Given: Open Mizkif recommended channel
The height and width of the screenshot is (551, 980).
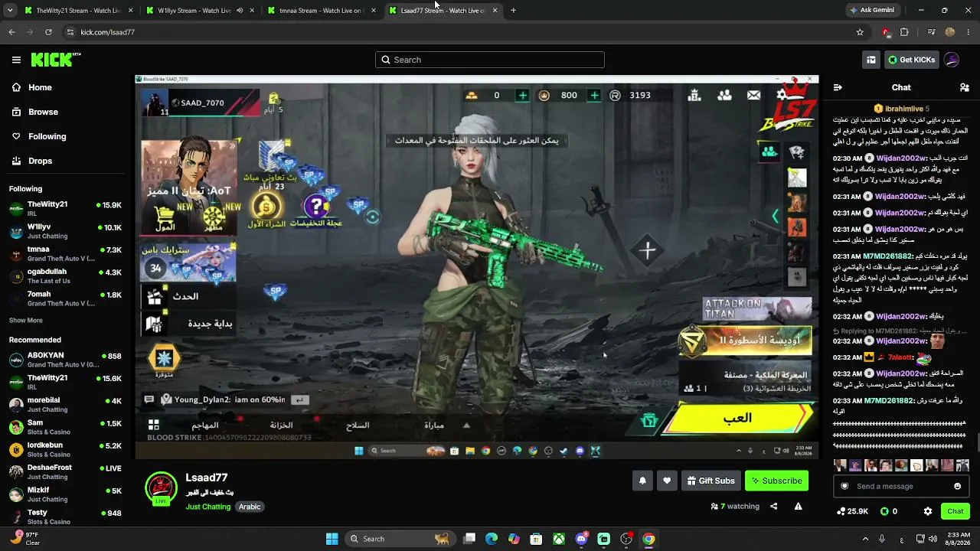Looking at the screenshot, I should [65, 494].
